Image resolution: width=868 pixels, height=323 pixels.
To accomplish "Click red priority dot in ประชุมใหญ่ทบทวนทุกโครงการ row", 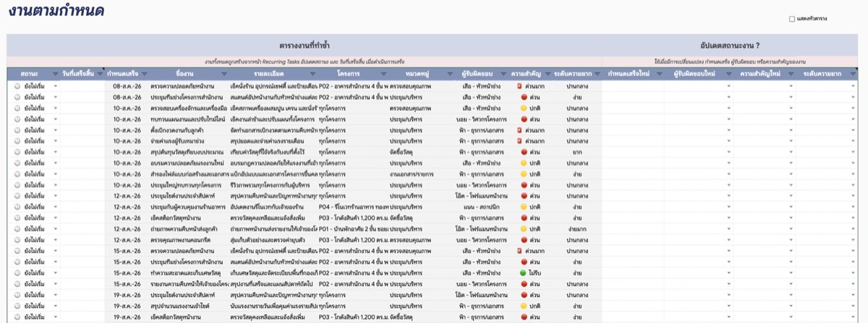I will 524,185.
